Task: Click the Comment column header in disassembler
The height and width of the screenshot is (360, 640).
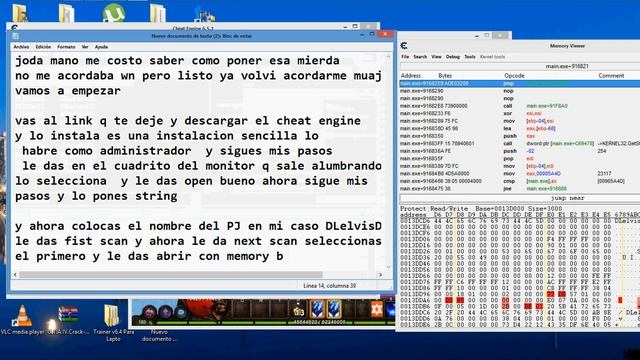Action: tap(611, 76)
